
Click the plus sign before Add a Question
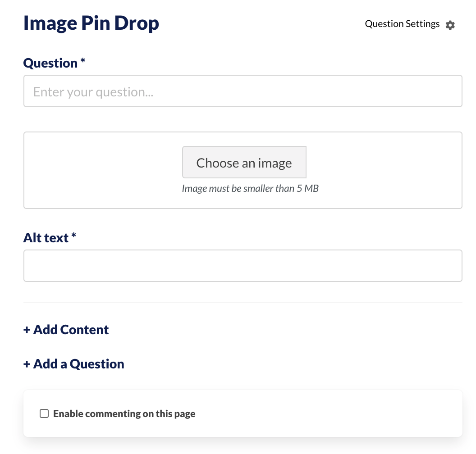tap(27, 364)
